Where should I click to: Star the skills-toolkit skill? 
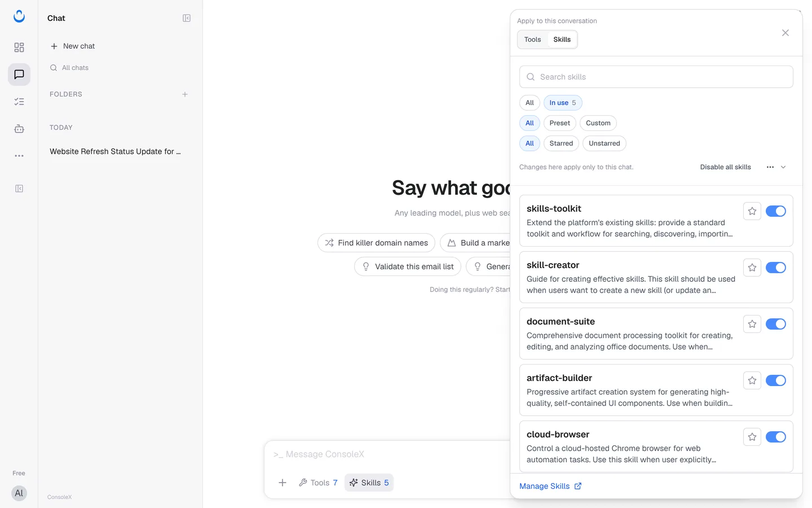pos(752,211)
